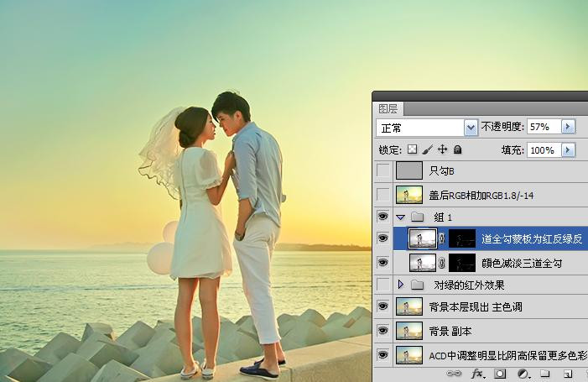This screenshot has height=382, width=588.
Task: Hide the ACD中调整 layer
Action: coord(382,354)
